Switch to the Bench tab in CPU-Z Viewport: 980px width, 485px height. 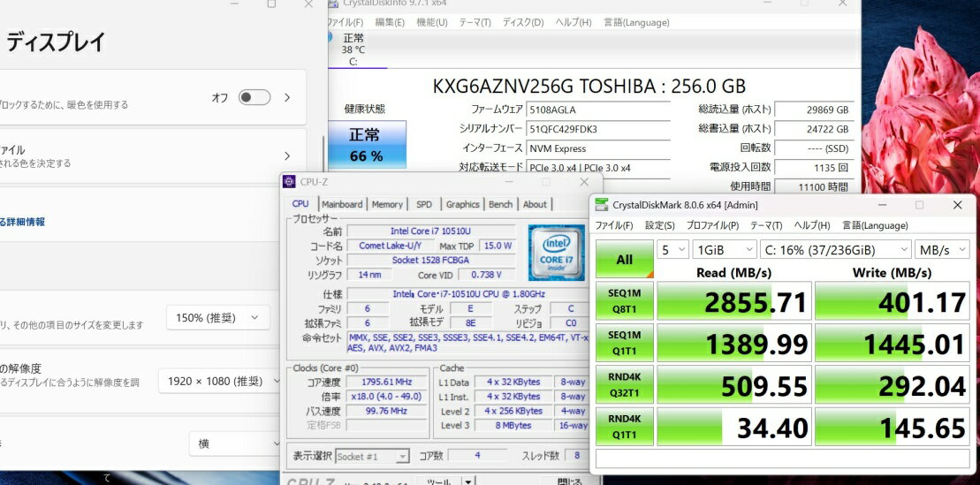500,204
